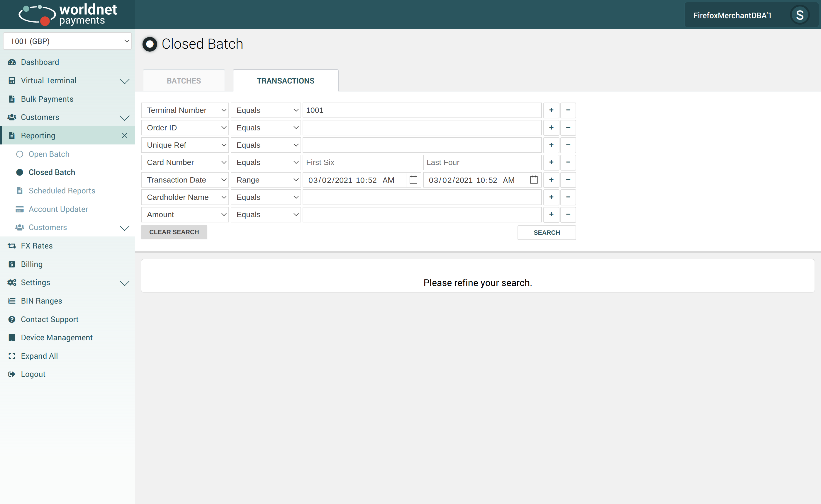Click the Order ID value input field
Screen dimensions: 821x504
coord(422,128)
